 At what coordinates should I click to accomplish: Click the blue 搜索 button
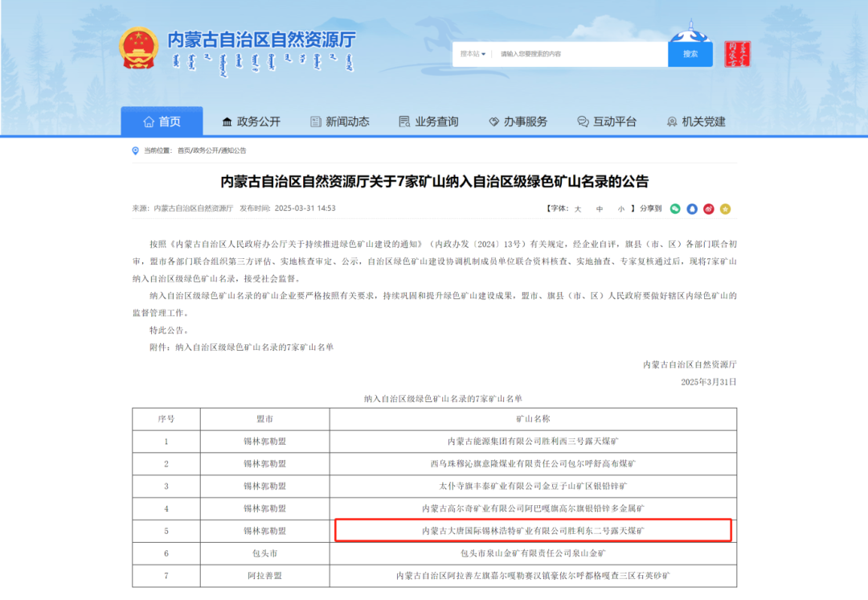point(690,54)
